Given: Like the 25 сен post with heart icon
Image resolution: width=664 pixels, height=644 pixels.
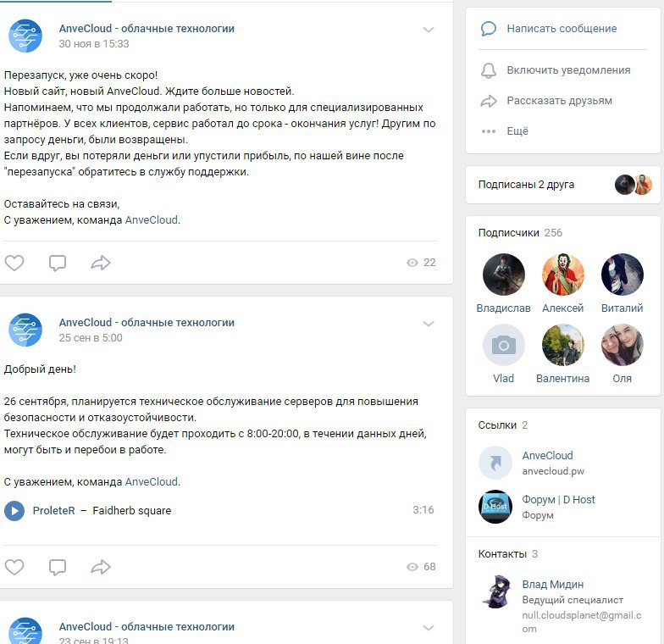Looking at the screenshot, I should 14,567.
